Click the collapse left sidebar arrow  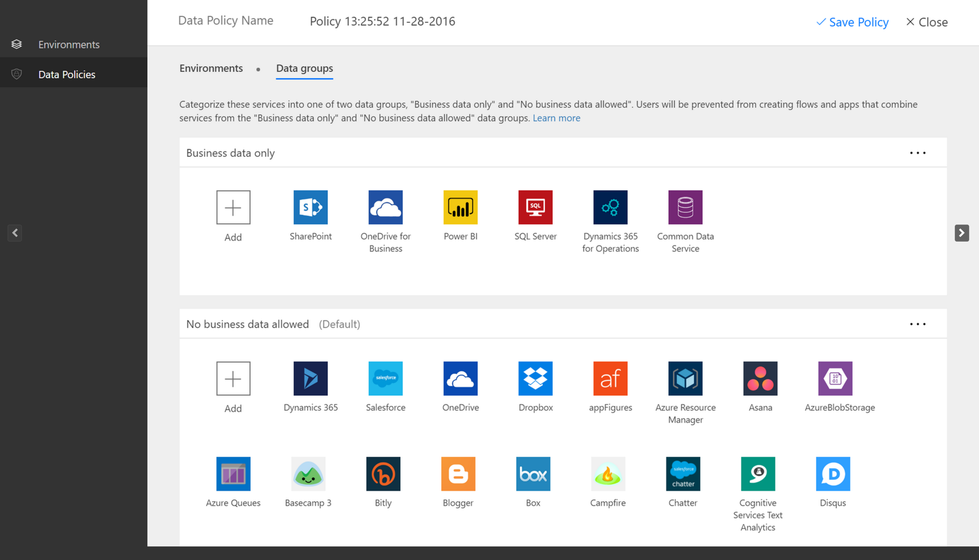pyautogui.click(x=15, y=233)
